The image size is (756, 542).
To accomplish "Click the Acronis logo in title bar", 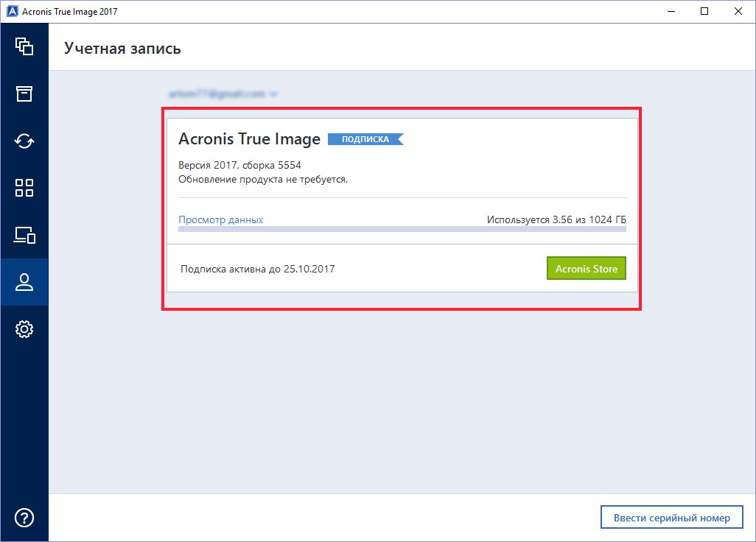I will [12, 12].
